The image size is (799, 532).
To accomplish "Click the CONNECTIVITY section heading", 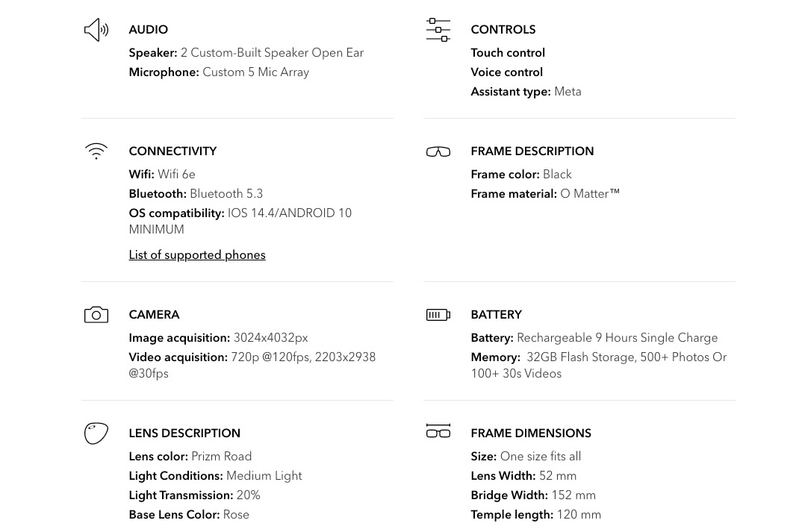I will (172, 151).
